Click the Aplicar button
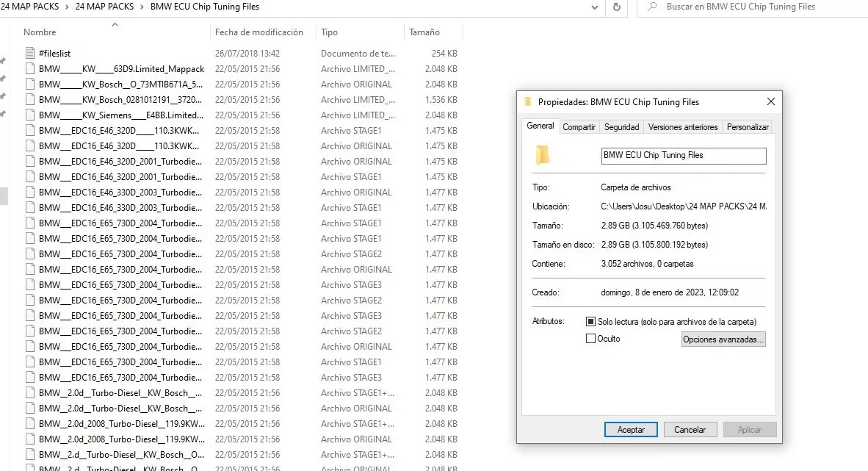 tap(750, 429)
